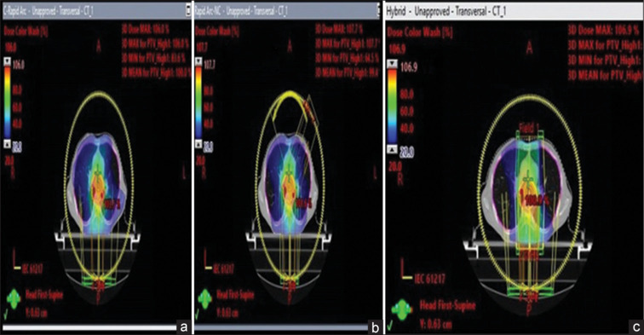Click 'Dose Color Wash [%]' label in C-Rapid Arc view

point(26,32)
